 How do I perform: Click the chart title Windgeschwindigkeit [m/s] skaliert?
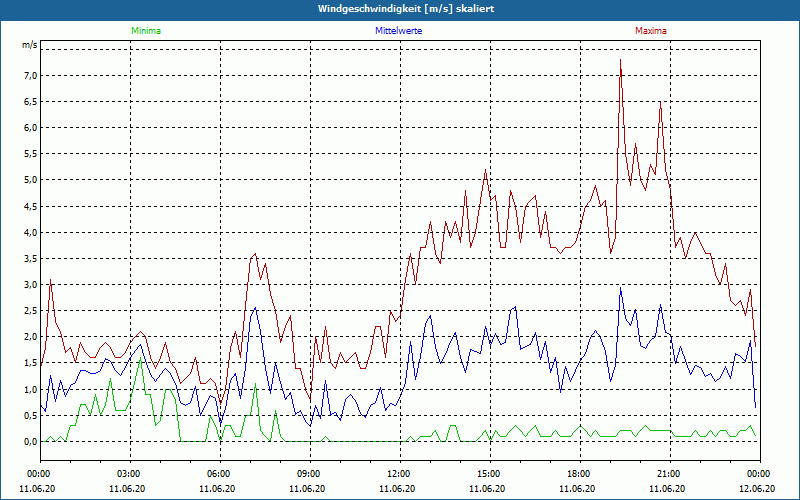406,9
